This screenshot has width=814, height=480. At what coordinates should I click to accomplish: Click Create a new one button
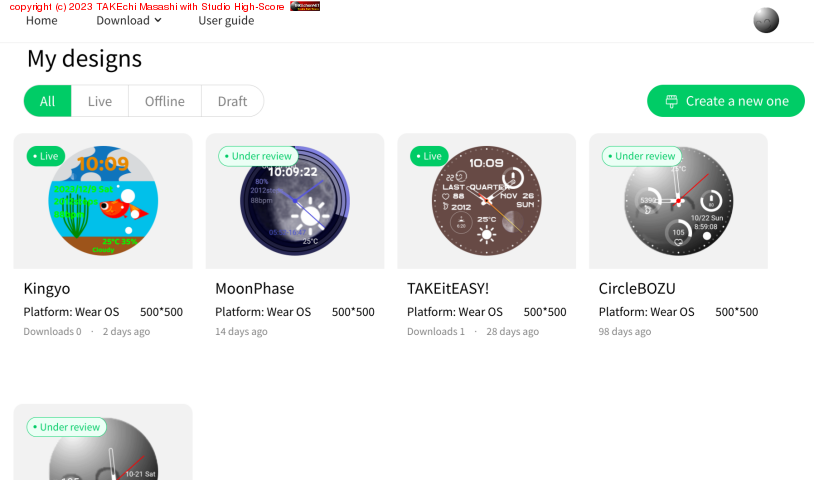point(725,101)
